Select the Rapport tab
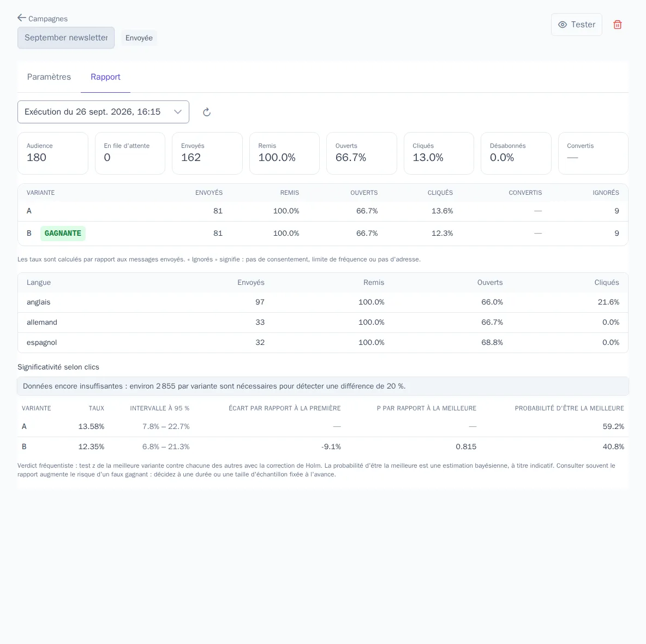646x644 pixels. pos(105,77)
